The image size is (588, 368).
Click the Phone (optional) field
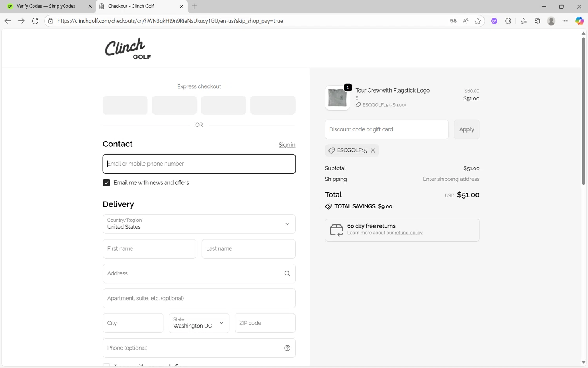tap(199, 348)
